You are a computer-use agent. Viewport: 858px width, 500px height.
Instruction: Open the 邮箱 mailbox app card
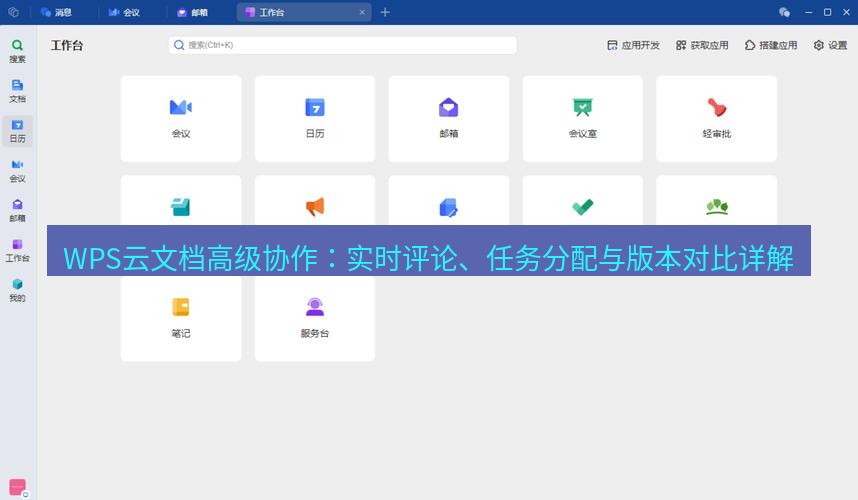(449, 119)
